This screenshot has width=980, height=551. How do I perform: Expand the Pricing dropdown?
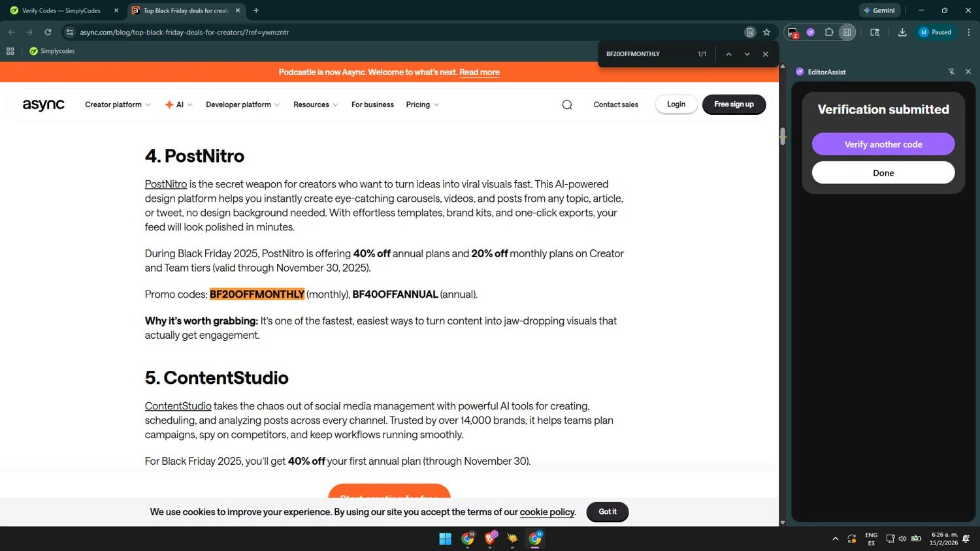422,104
